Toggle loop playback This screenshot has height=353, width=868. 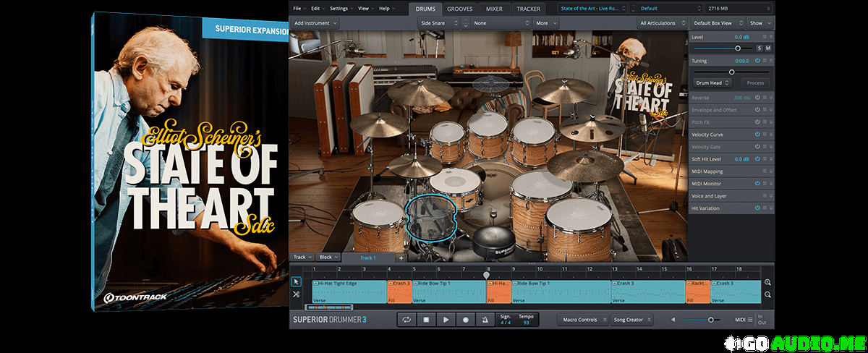pyautogui.click(x=407, y=319)
